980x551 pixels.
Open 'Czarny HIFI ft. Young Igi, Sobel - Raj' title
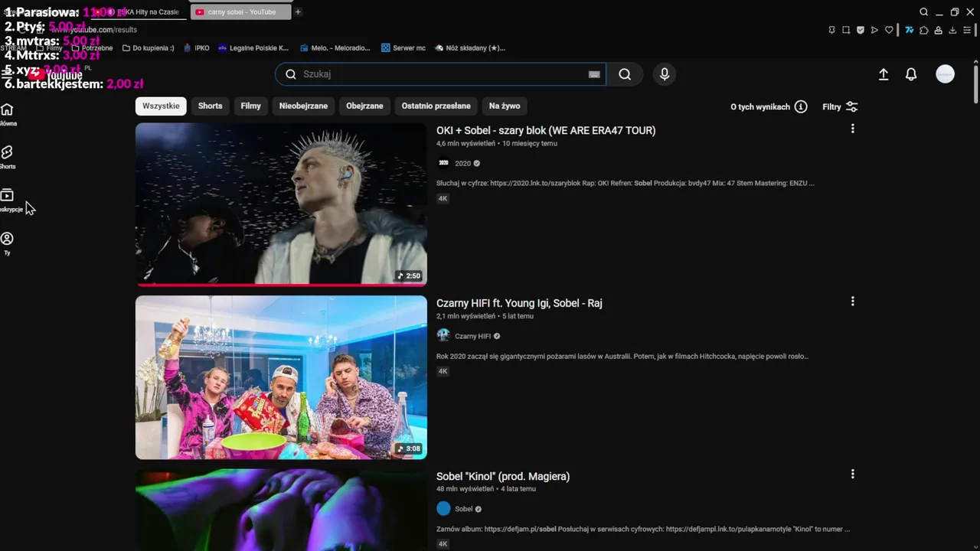519,303
